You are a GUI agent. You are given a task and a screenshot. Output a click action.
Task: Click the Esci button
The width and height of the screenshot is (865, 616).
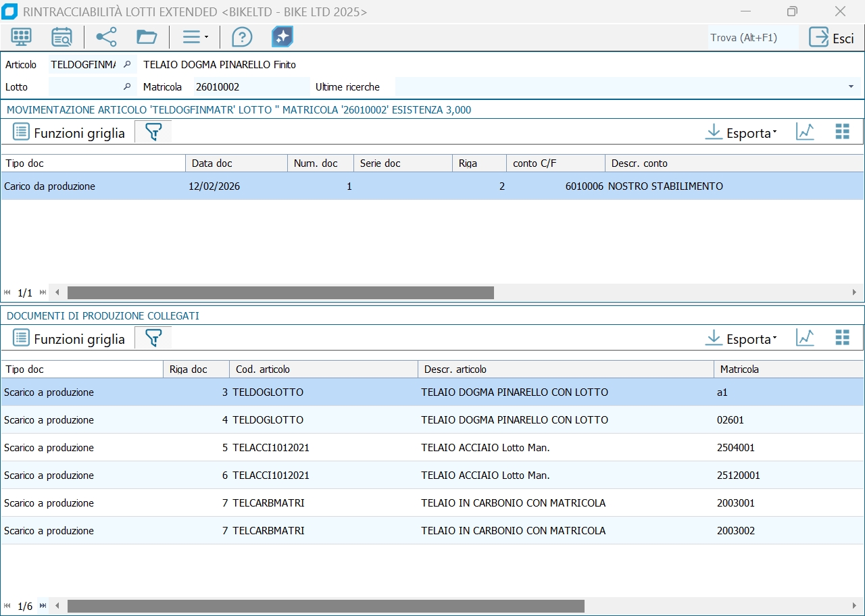832,38
